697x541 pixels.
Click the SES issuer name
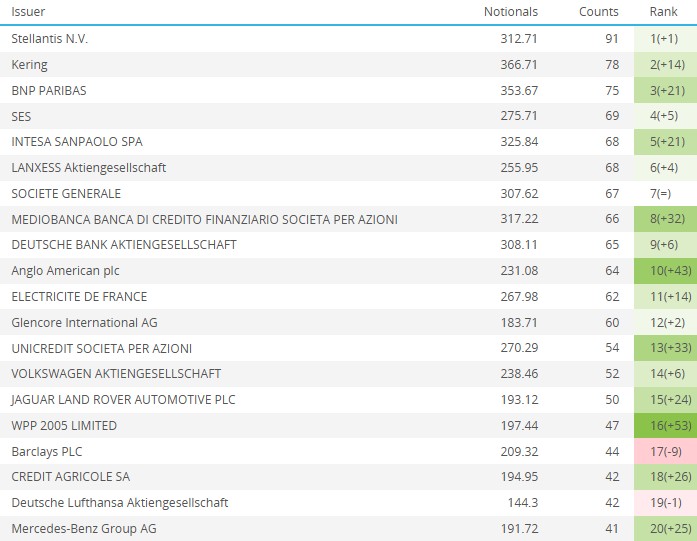21,117
